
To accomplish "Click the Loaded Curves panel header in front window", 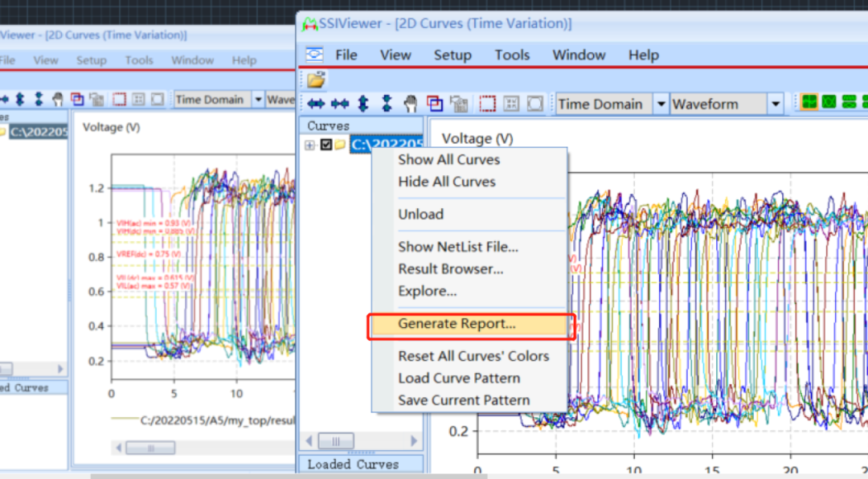I will pos(361,464).
